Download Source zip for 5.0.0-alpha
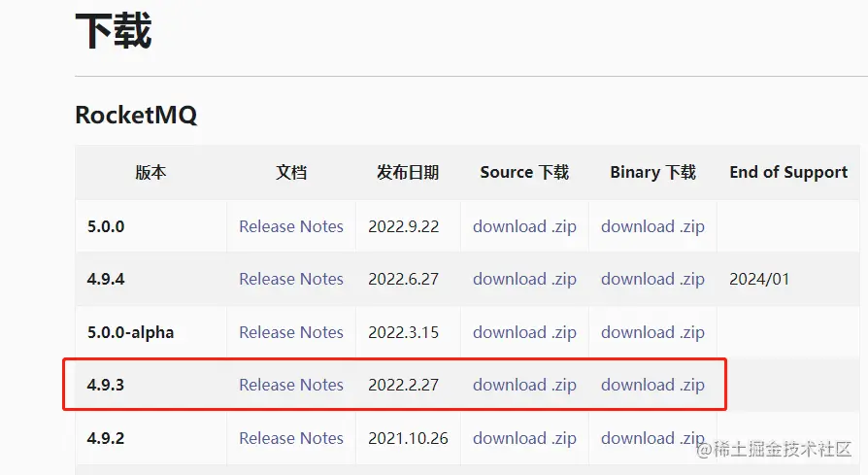Screen dimensions: 868x475 click(525, 332)
